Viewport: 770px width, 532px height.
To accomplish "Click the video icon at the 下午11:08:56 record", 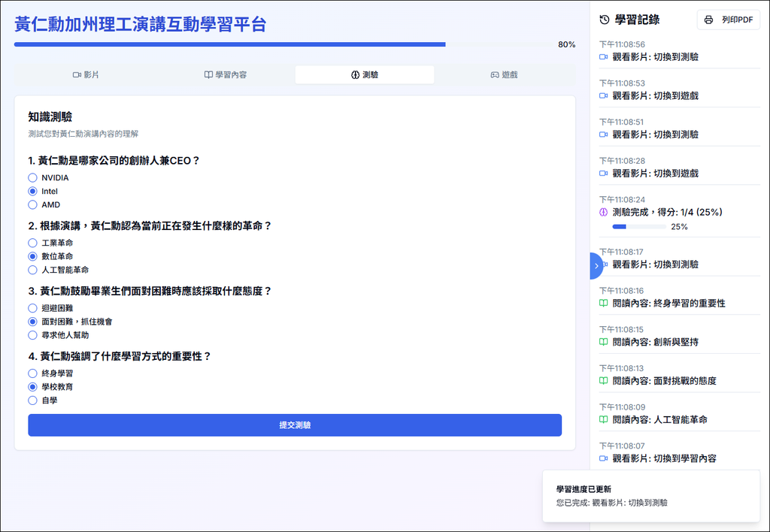I will (604, 57).
